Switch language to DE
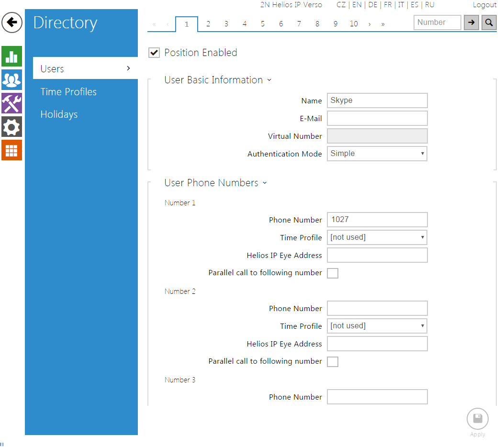 (372, 5)
